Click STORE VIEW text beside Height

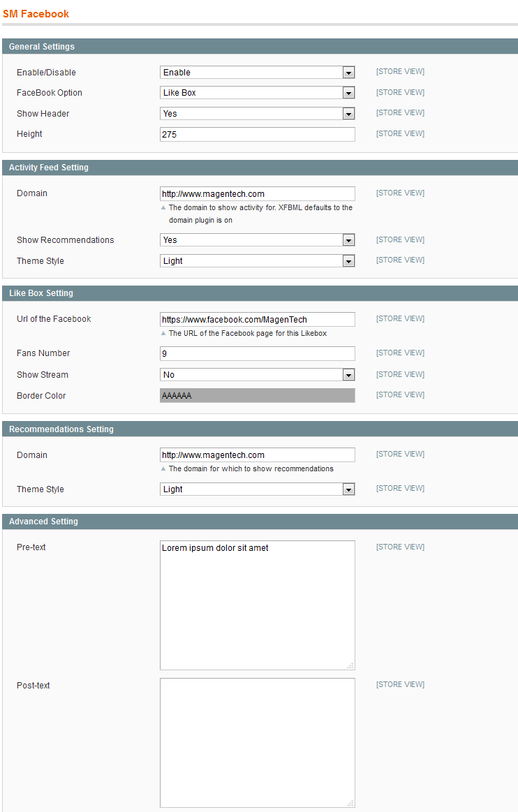coord(401,133)
